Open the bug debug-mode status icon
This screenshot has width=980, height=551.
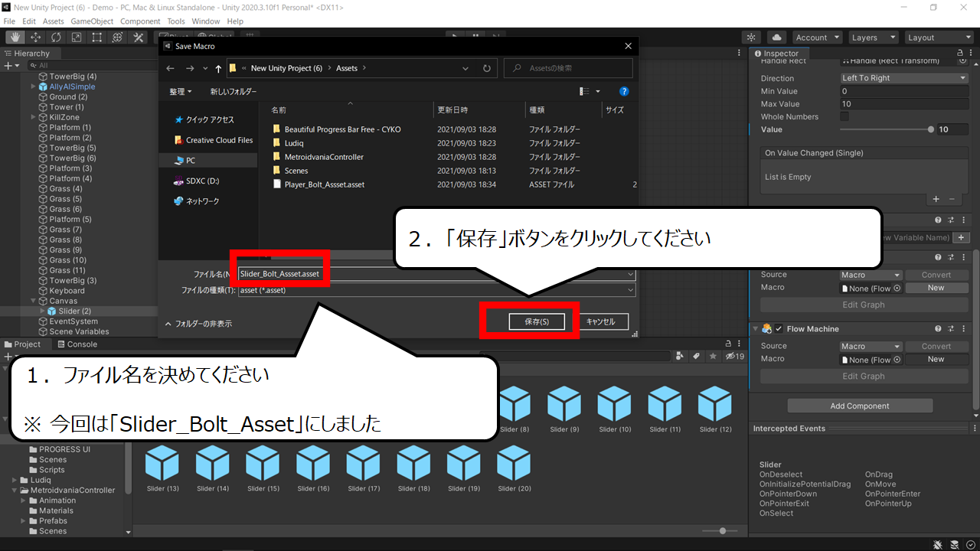coord(938,544)
